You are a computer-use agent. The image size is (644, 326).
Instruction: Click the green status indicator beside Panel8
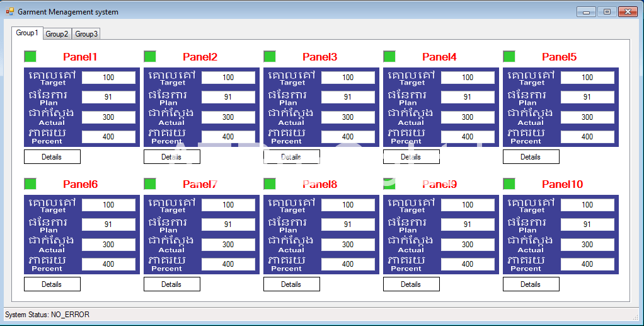click(270, 183)
